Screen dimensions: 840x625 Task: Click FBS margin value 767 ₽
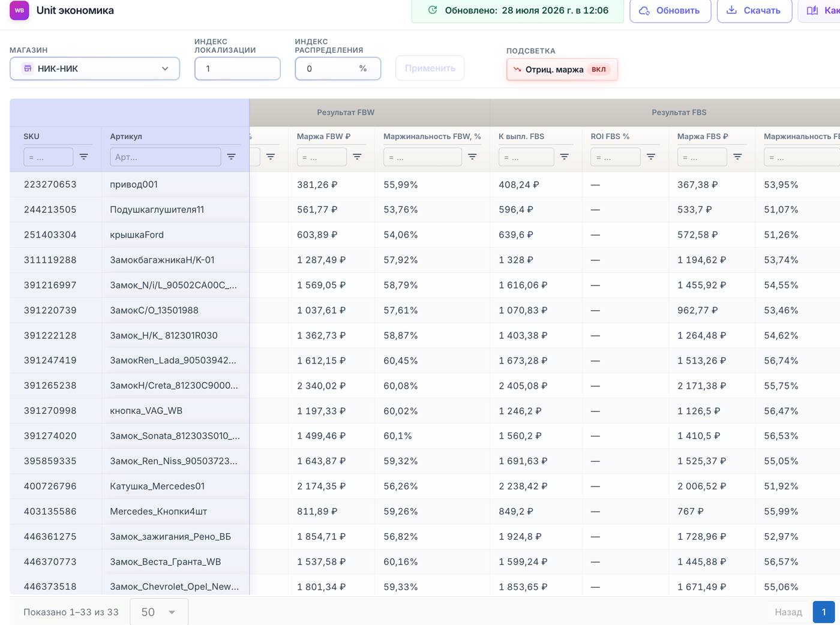tap(691, 512)
